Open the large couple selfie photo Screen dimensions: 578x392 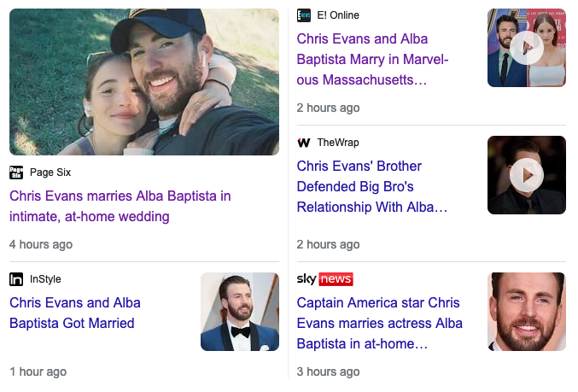(x=144, y=82)
